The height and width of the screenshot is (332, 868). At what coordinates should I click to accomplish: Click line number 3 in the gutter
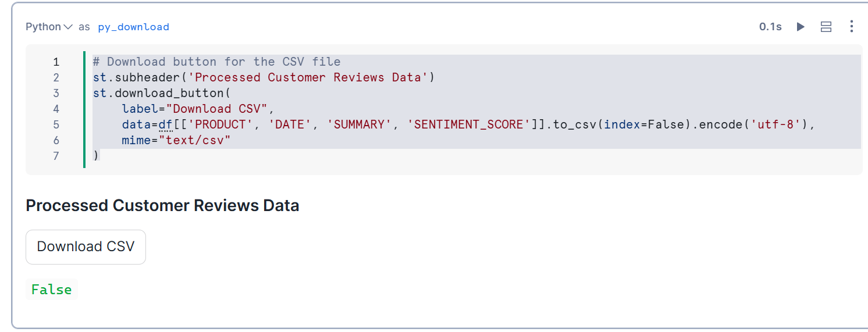pyautogui.click(x=56, y=93)
